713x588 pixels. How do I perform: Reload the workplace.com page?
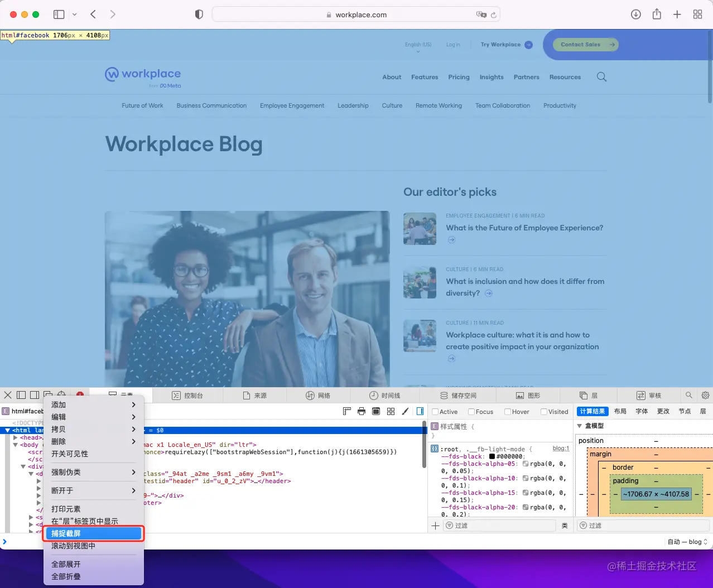tap(494, 15)
